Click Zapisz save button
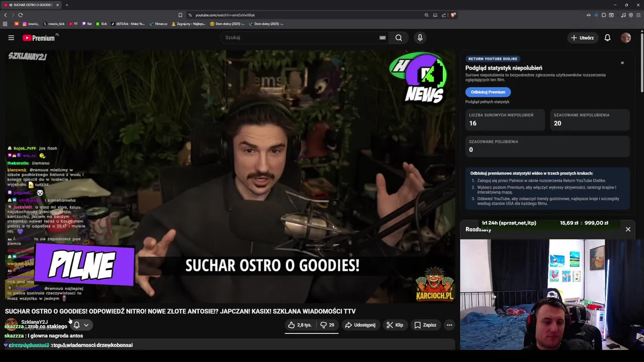The width and height of the screenshot is (644, 362). (x=425, y=325)
